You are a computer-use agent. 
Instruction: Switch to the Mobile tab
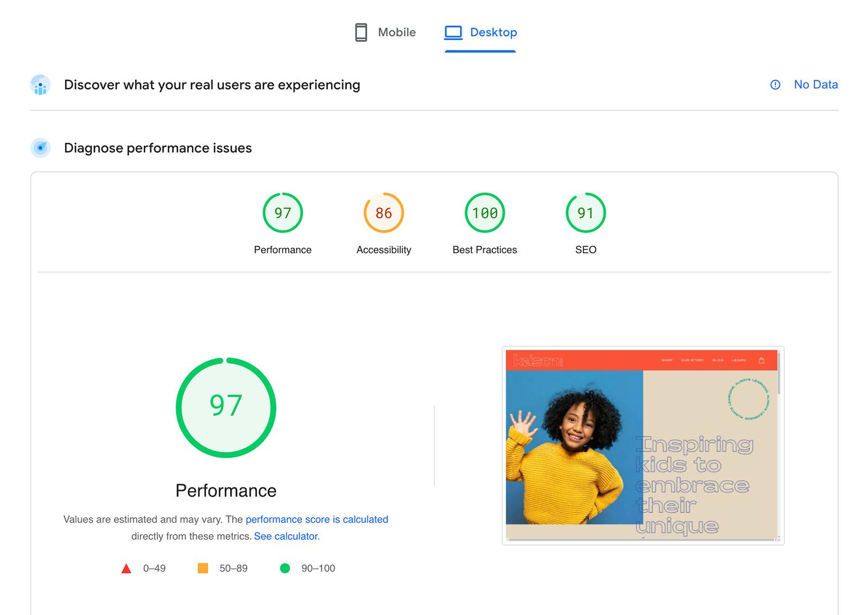click(x=385, y=33)
